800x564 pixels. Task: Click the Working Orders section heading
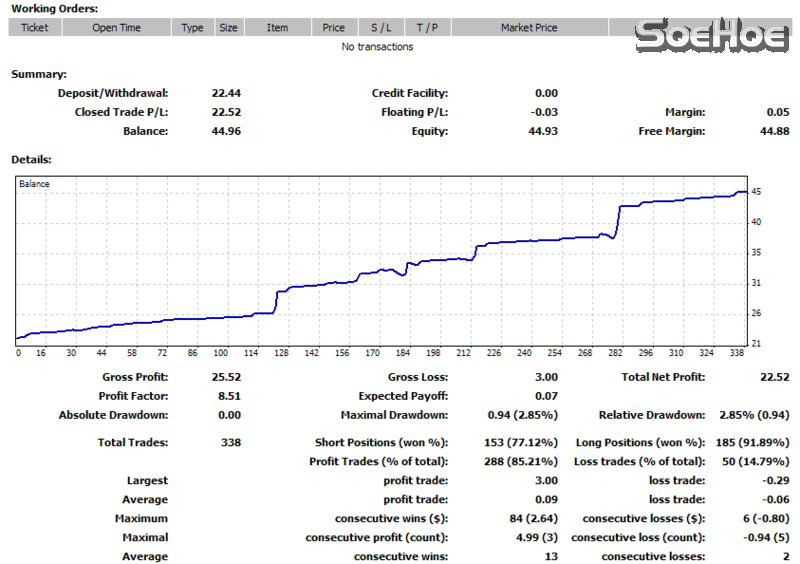tap(54, 9)
